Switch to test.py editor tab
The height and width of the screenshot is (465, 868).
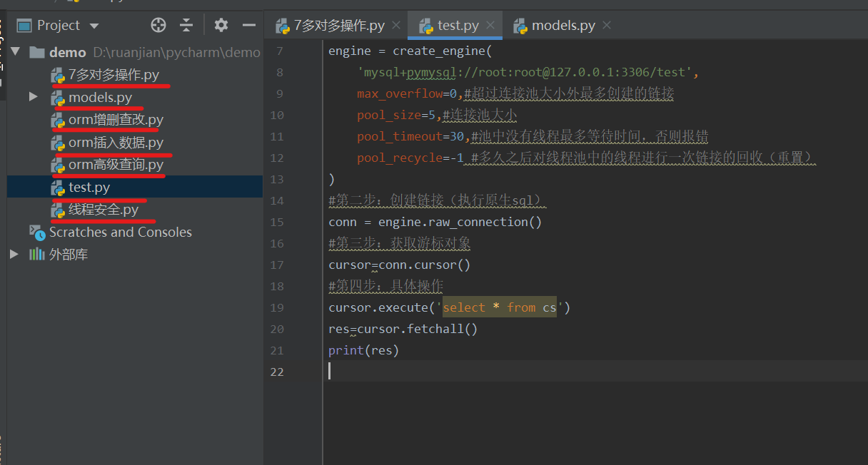458,26
